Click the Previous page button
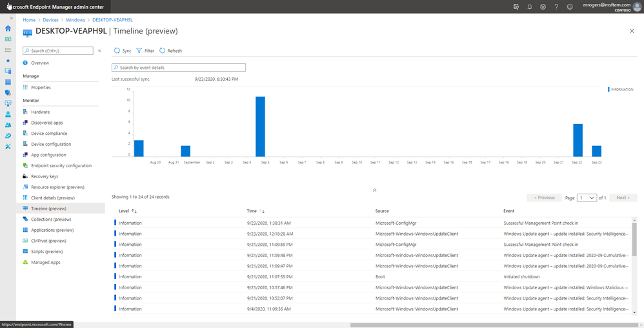 pos(544,198)
